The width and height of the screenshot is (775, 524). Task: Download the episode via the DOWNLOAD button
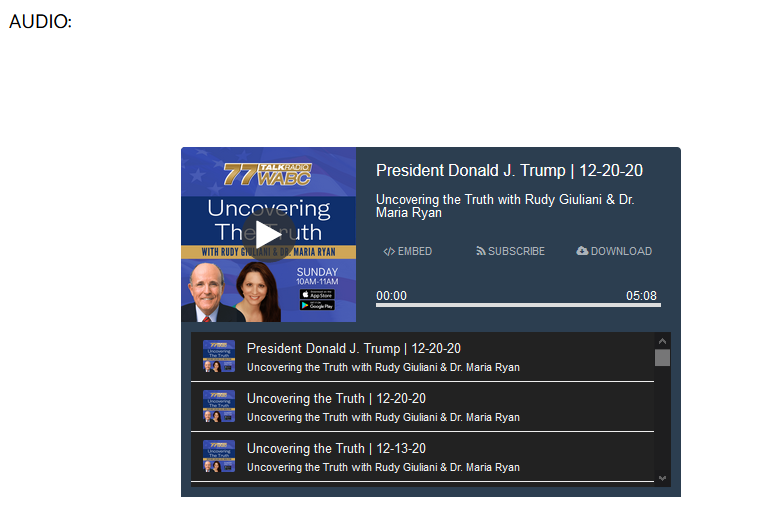coord(614,251)
